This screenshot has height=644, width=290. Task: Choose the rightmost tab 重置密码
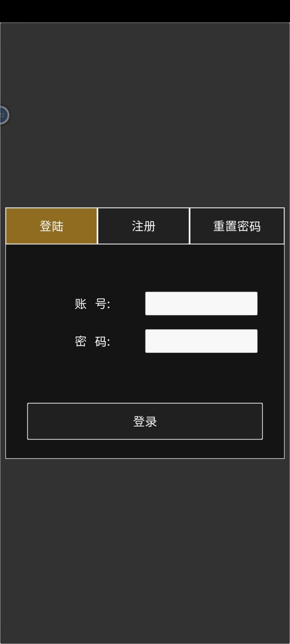coord(237,226)
